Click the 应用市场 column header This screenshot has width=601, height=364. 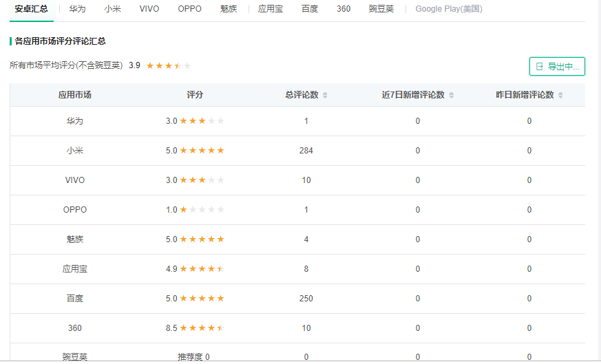pyautogui.click(x=75, y=95)
